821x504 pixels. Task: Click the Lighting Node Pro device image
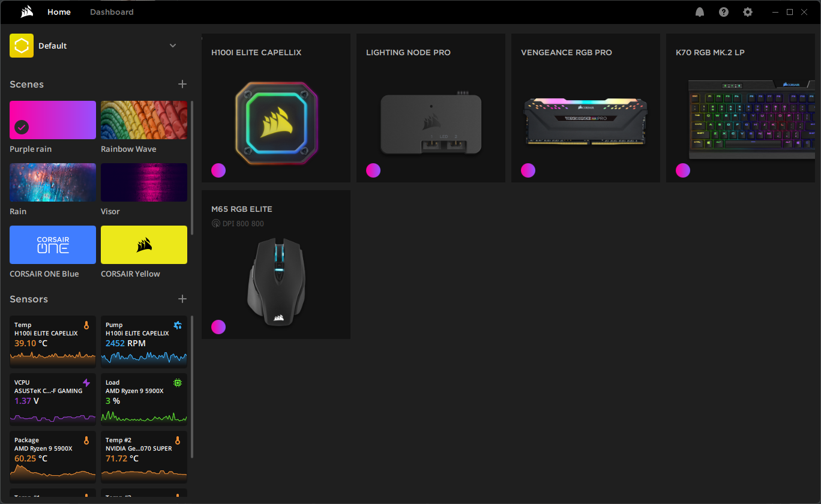(x=431, y=124)
